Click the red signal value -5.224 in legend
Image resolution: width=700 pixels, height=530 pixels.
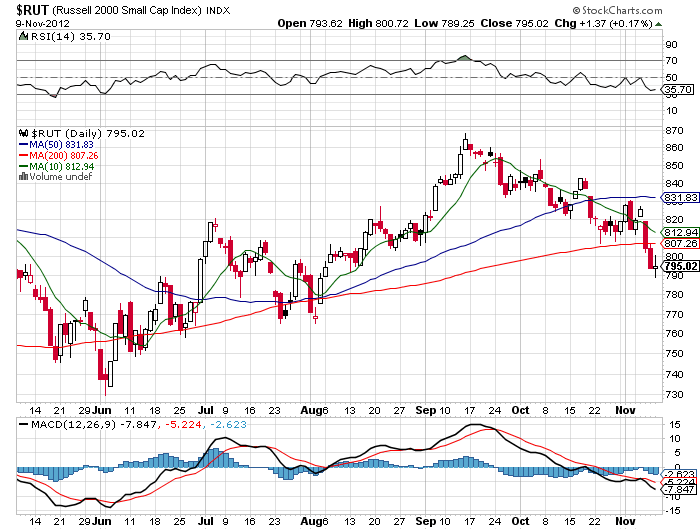(183, 424)
